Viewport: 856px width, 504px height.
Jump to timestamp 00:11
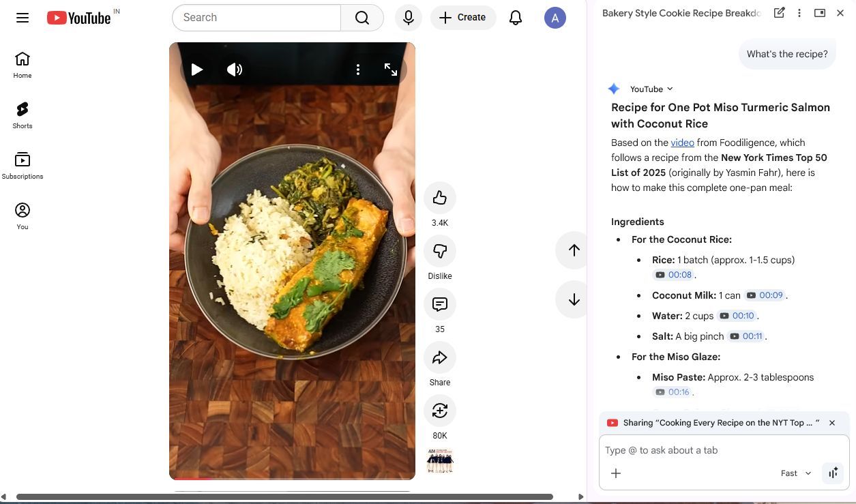tap(746, 336)
